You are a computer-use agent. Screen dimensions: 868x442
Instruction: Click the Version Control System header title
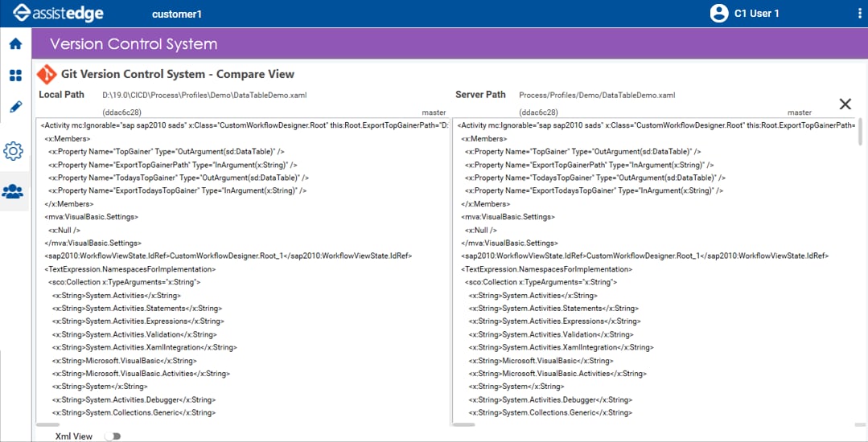[x=134, y=43]
